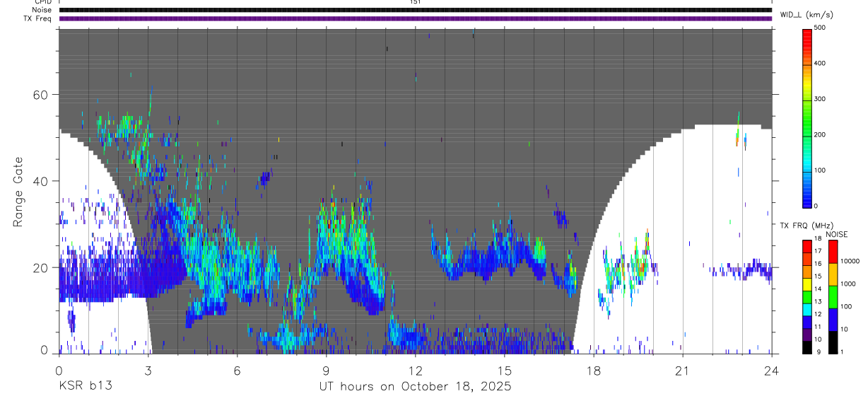Click the 3 tick on the UT hours axis
The height and width of the screenshot is (401, 868).
coord(148,370)
